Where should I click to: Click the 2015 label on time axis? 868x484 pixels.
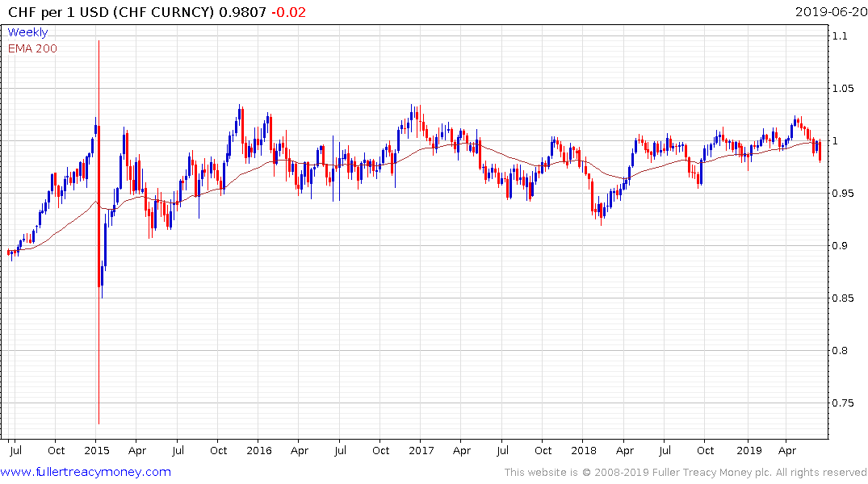[97, 451]
